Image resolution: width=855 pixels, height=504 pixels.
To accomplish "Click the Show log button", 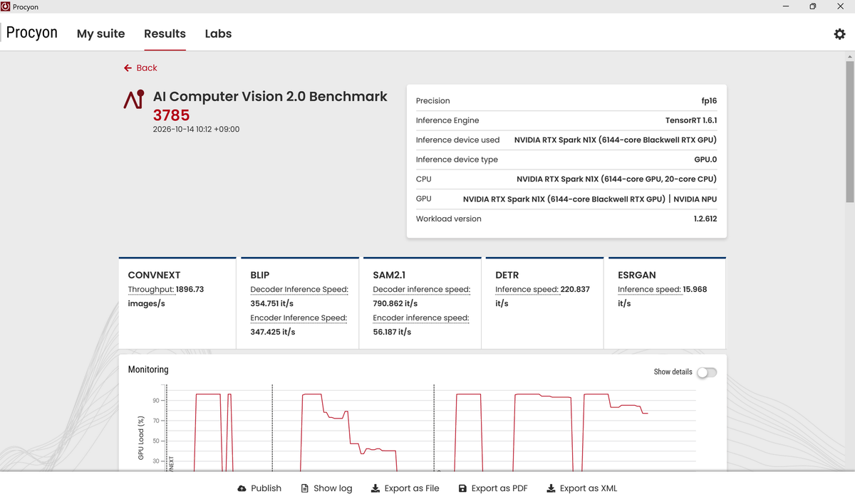I will [327, 488].
